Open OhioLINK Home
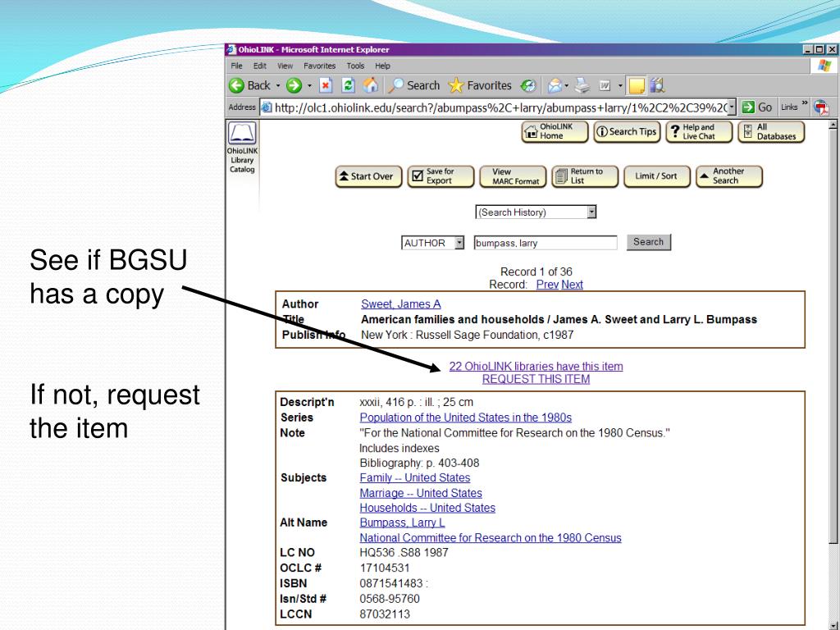This screenshot has width=840, height=630. click(555, 132)
